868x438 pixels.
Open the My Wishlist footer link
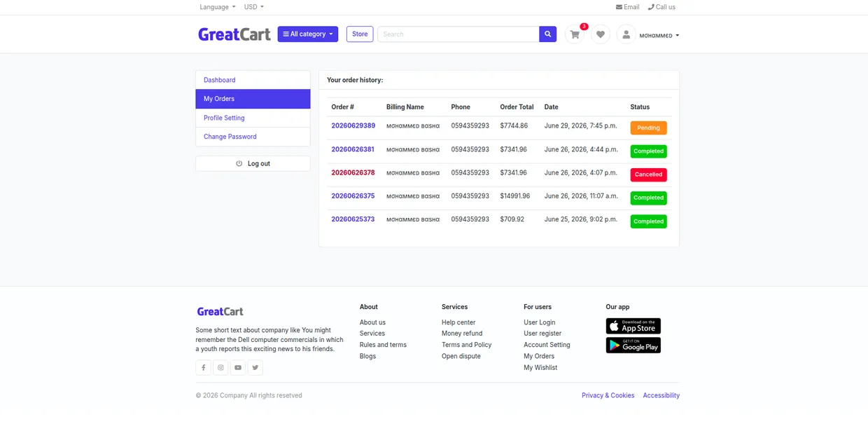point(540,367)
